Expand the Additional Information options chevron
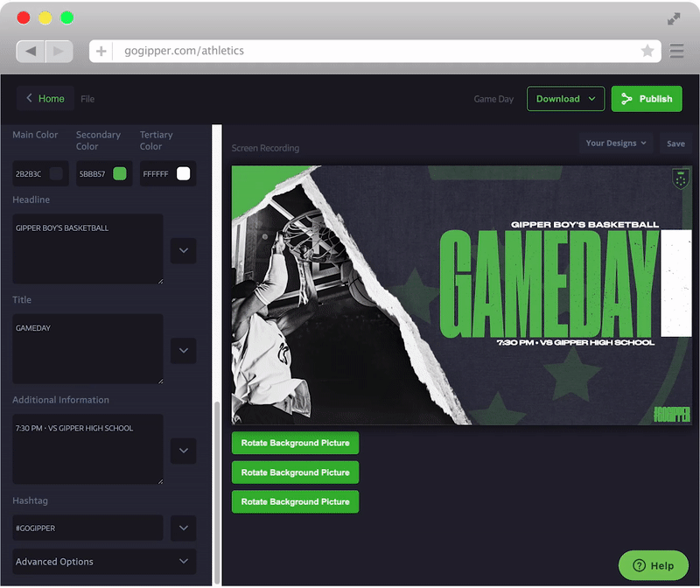700x588 pixels. click(x=184, y=451)
